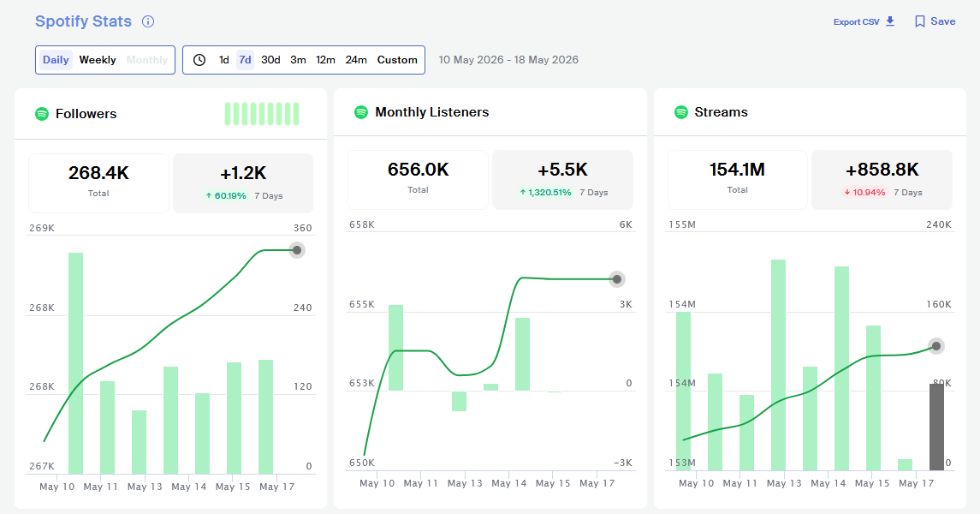
Task: Click the Save button text
Action: 942,21
